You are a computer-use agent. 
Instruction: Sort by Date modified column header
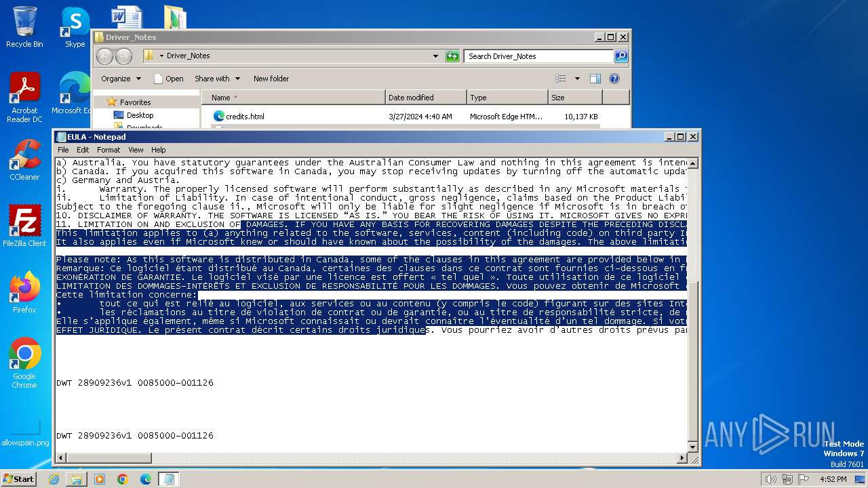point(426,98)
